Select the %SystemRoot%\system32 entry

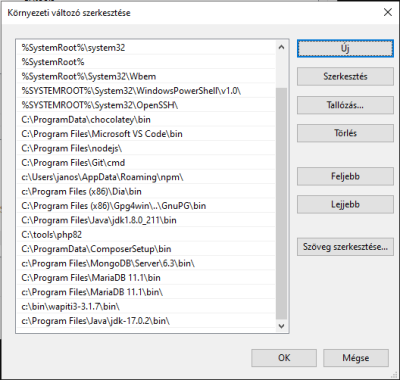[x=146, y=48]
